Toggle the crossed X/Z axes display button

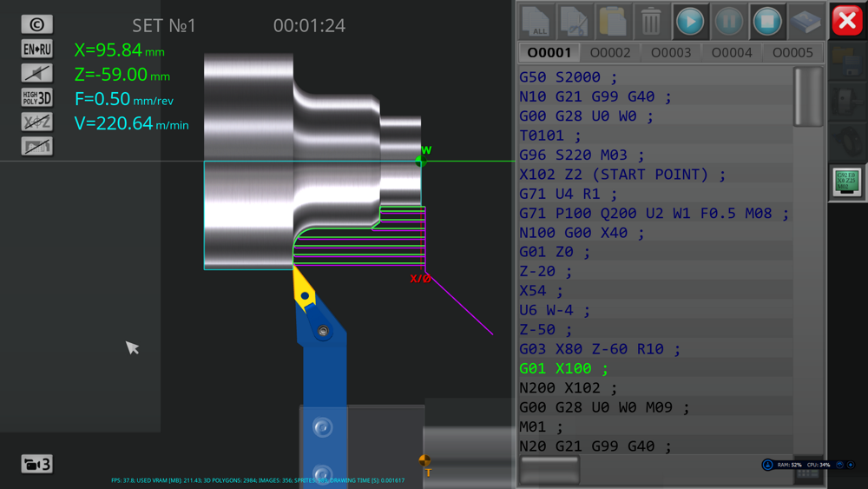[x=37, y=122]
